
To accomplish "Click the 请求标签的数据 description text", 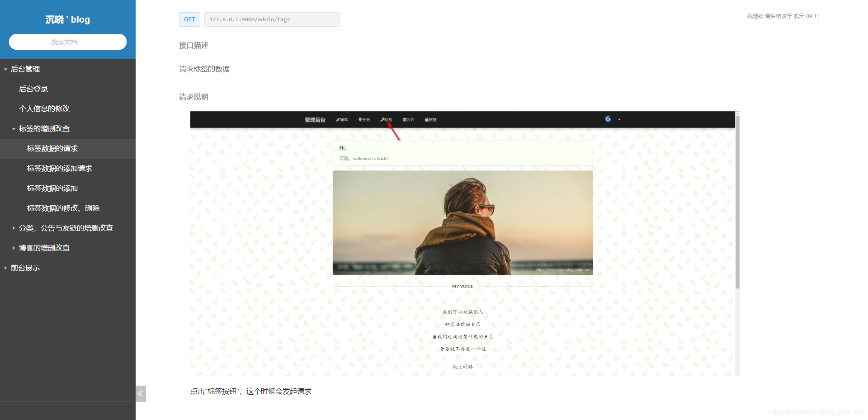I will coord(204,69).
